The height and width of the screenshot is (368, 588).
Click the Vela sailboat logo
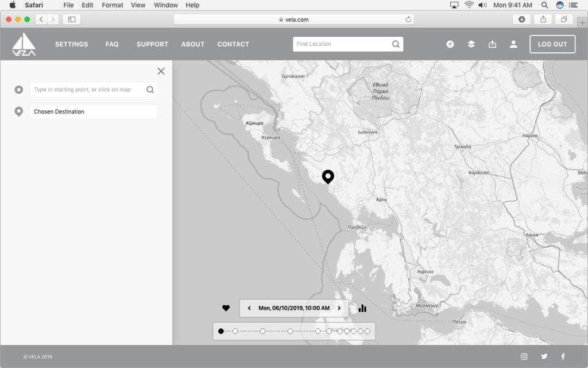coord(24,44)
